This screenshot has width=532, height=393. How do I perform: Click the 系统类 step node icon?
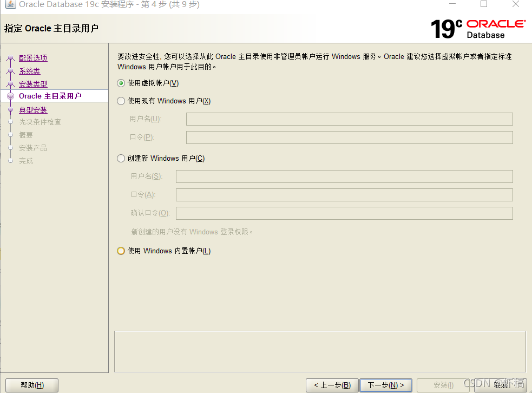(x=11, y=71)
